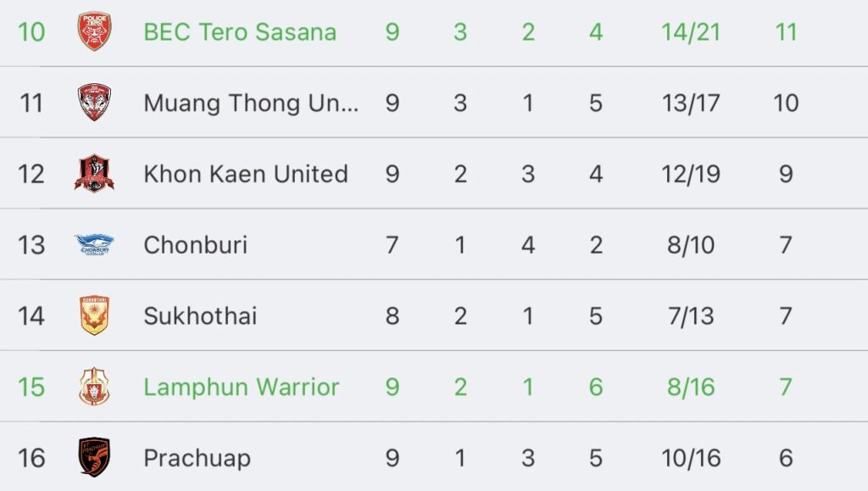Open the BEC Tero Sasana club crest
This screenshot has width=868, height=491.
coord(94,31)
